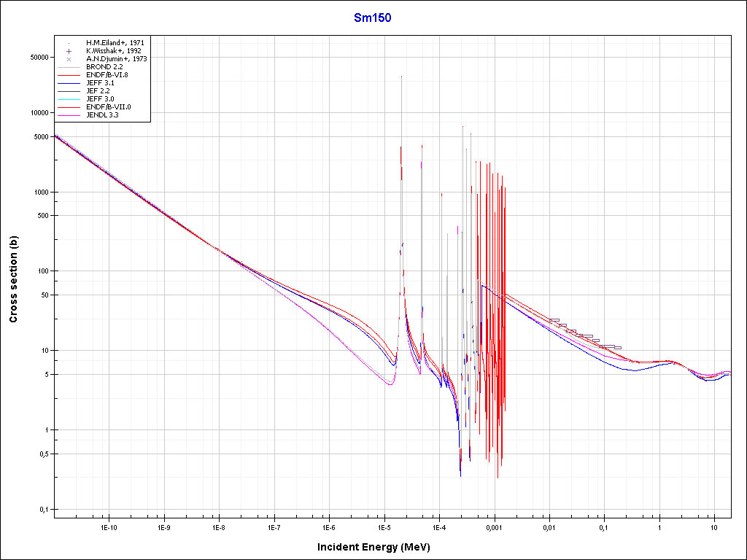The height and width of the screenshot is (560, 747).
Task: Click the 50000 tick label on y-axis
Action: pos(37,58)
